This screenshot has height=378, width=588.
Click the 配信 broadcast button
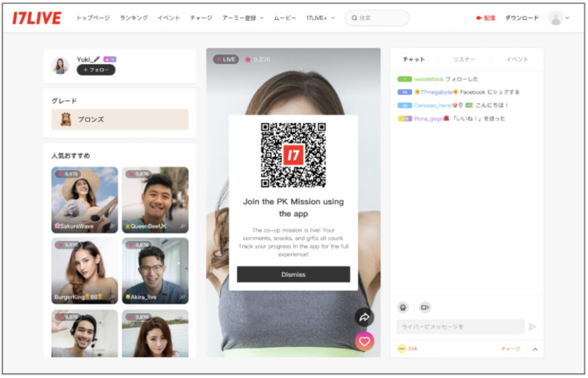486,18
